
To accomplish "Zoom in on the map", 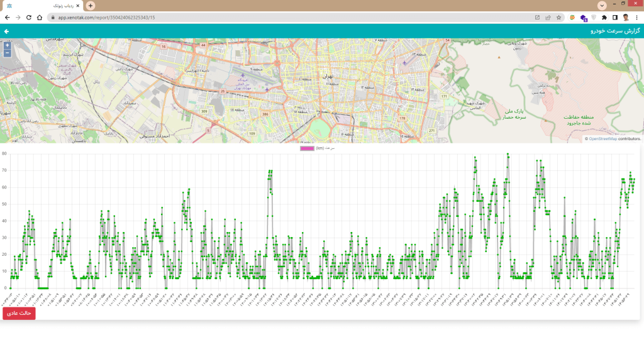I will [7, 45].
